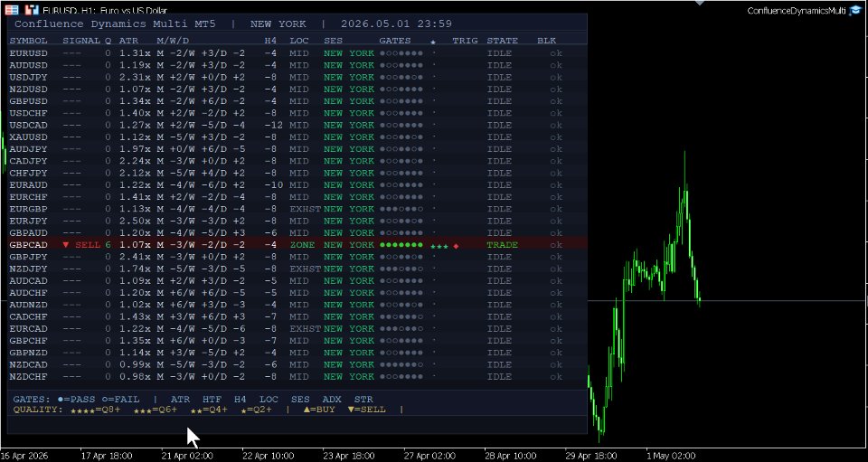Select the EURAUD symbol
This screenshot has height=462, width=868.
point(29,185)
